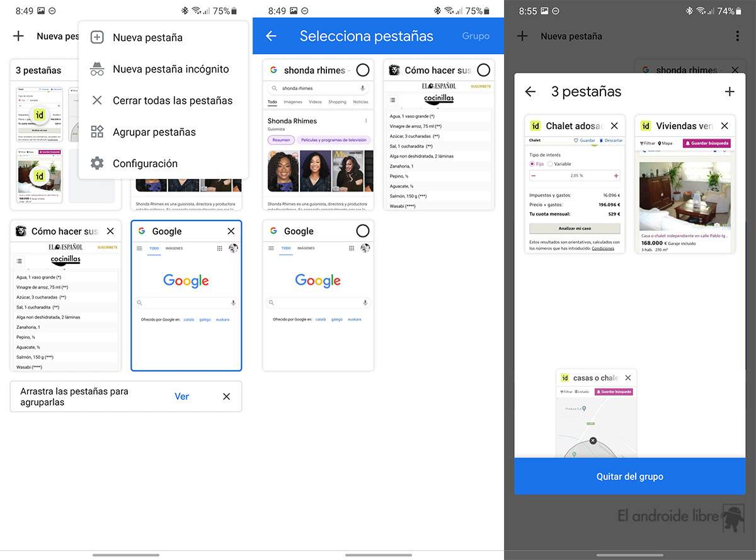This screenshot has width=756, height=560.
Task: Tap the Guardar heart link in the Chalet preview
Action: click(584, 140)
